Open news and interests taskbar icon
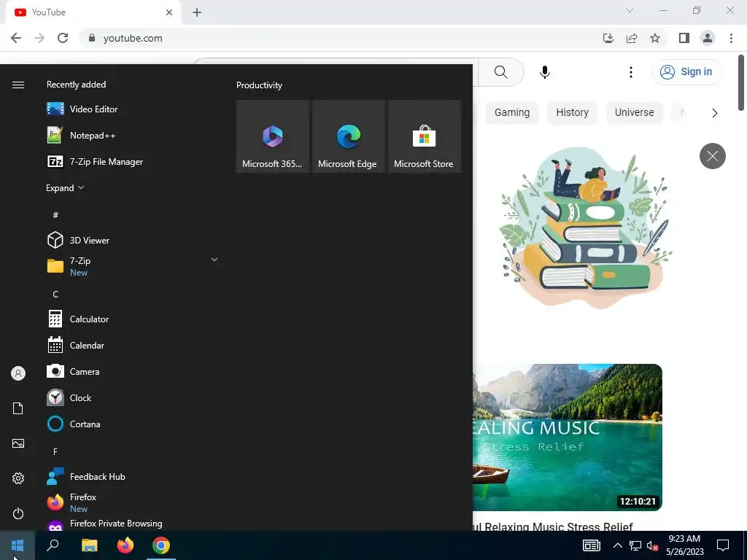The image size is (747, 560). pos(591,545)
